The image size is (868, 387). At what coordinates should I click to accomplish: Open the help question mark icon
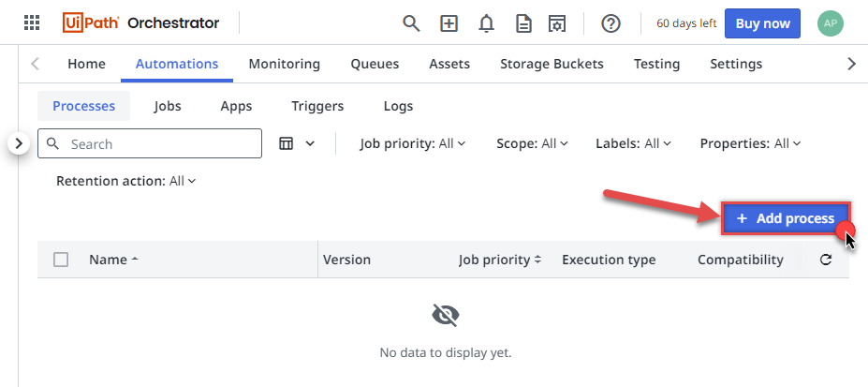coord(611,23)
